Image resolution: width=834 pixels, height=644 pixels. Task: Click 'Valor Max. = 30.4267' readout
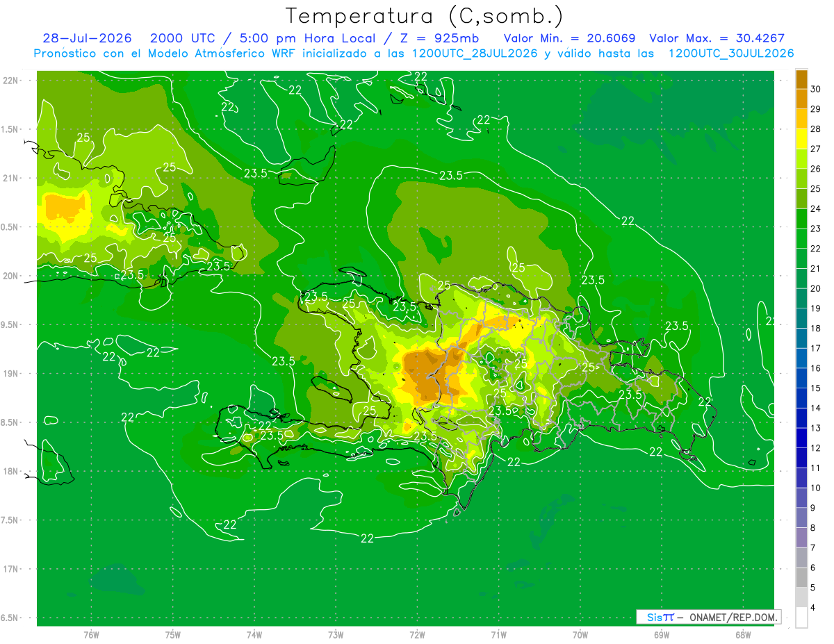[717, 38]
